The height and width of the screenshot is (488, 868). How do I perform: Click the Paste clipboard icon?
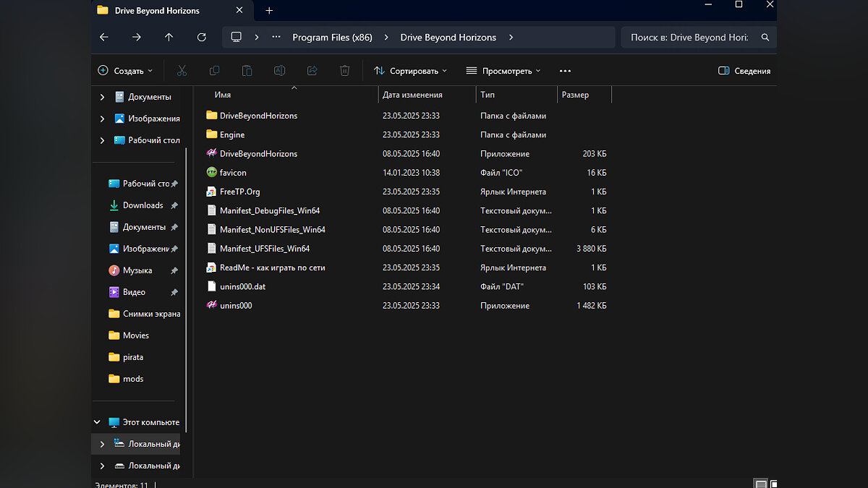click(247, 71)
